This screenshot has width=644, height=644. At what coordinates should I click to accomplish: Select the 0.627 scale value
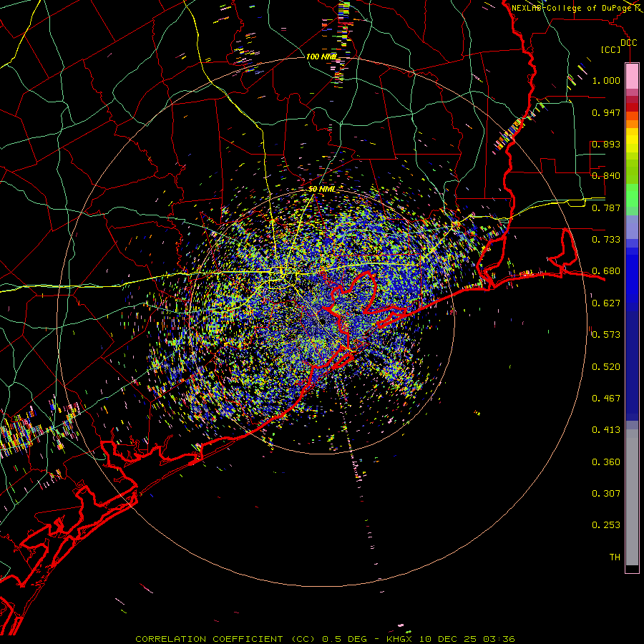606,303
